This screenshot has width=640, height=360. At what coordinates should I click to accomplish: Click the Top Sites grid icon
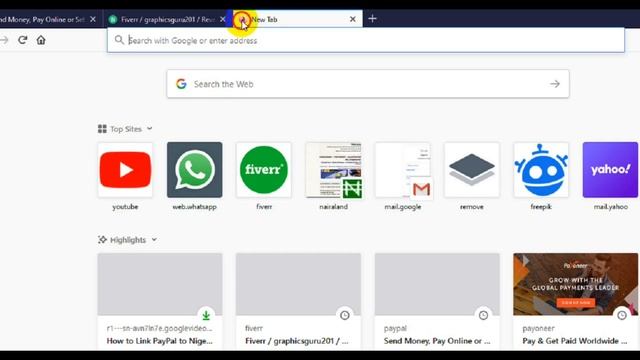pos(102,129)
